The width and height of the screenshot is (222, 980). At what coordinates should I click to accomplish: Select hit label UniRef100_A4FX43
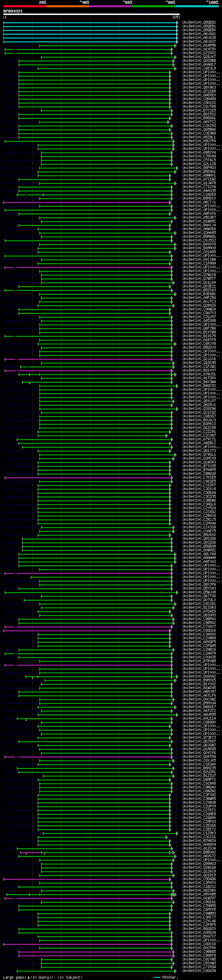pos(199,561)
